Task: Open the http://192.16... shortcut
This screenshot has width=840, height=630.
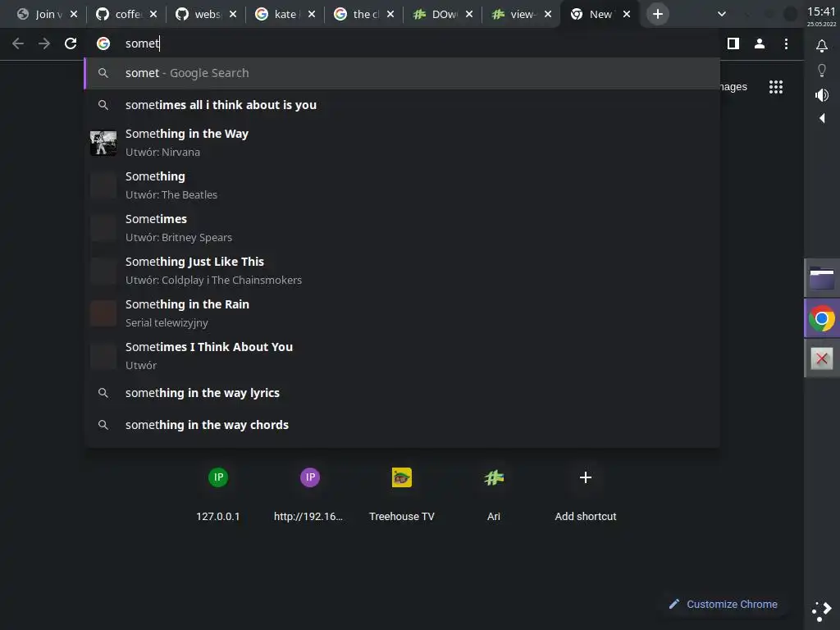Action: (x=308, y=492)
